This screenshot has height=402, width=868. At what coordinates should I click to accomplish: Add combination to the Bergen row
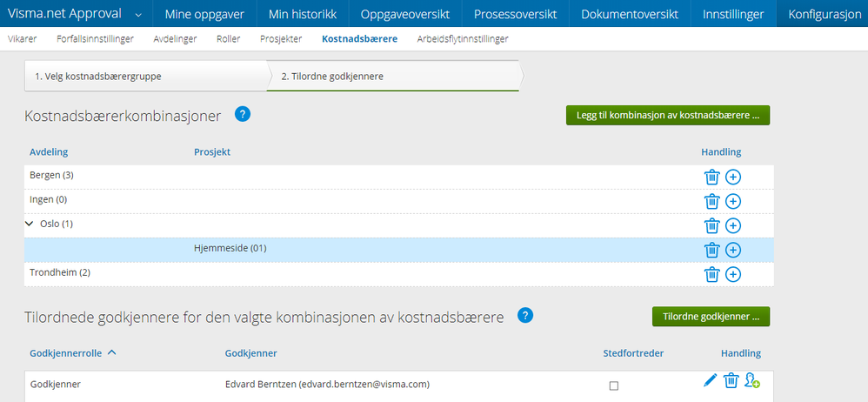coord(733,177)
